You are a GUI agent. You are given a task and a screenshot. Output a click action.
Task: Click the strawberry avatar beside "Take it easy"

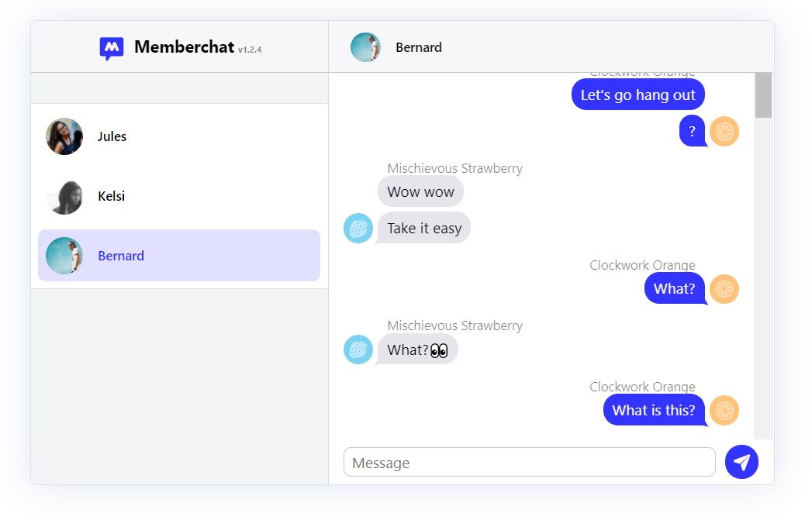(358, 229)
